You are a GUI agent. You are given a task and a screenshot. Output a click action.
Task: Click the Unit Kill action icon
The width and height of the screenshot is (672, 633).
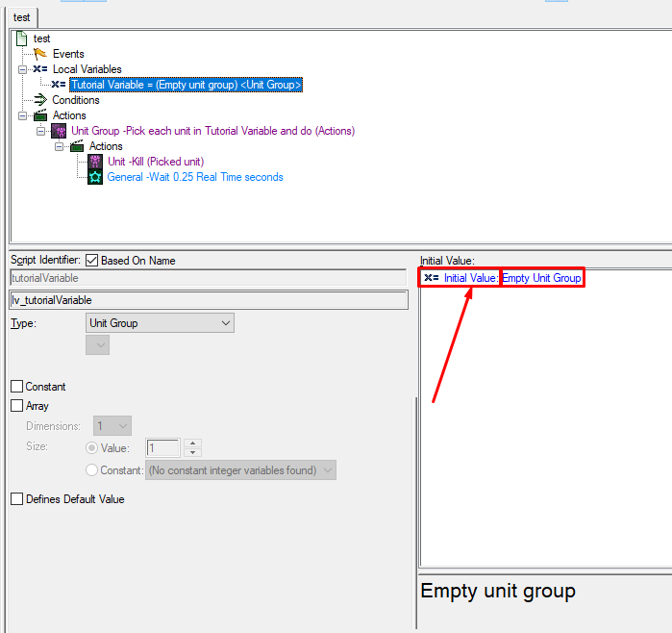[x=95, y=162]
